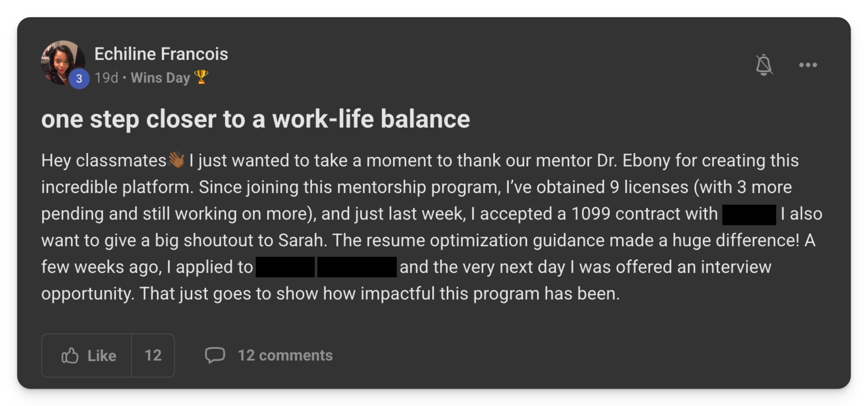Click the thumbs-up Like icon
This screenshot has height=406, width=868.
tap(70, 356)
